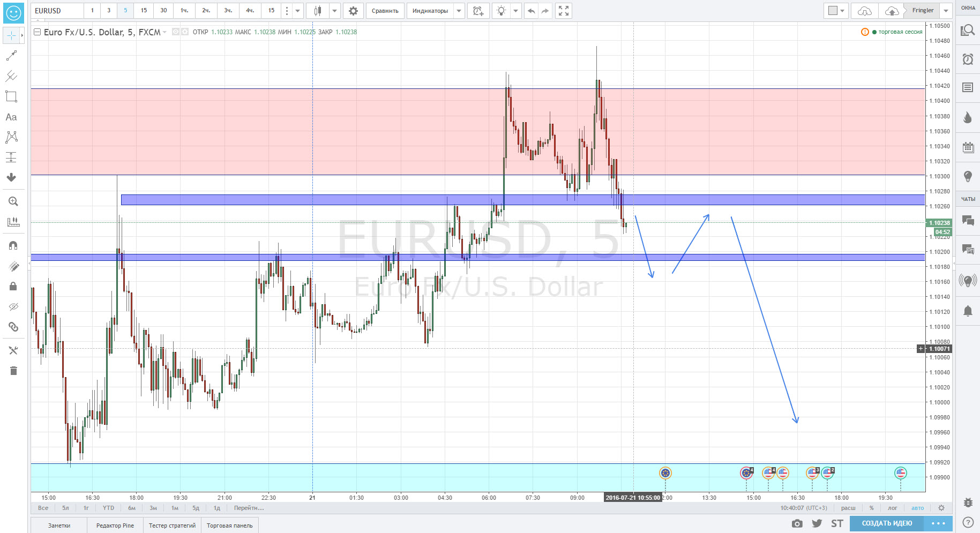Redo the chart action

[x=545, y=11]
